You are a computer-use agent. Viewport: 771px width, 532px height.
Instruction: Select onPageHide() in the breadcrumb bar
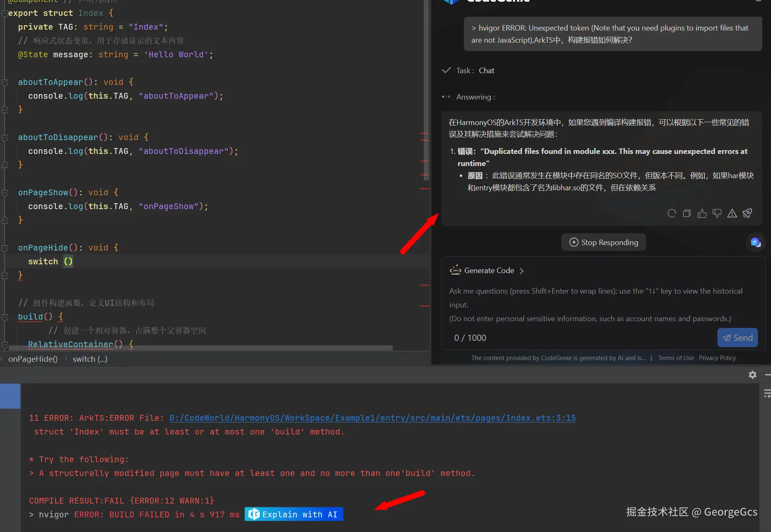33,359
